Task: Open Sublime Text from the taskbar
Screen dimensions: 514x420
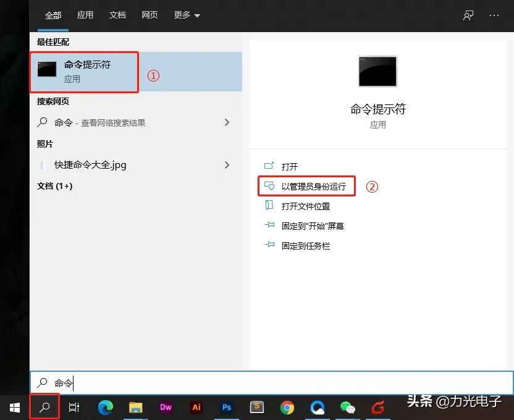Action: point(257,407)
